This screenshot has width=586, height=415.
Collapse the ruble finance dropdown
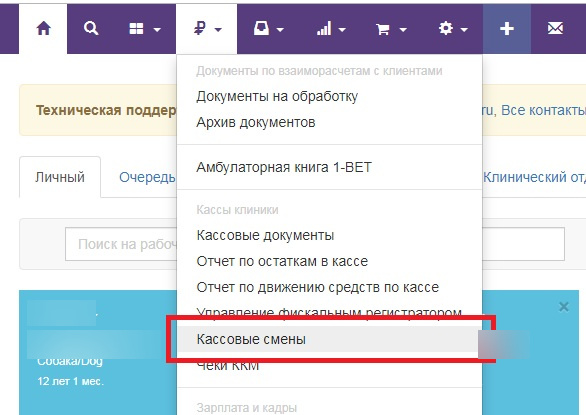click(207, 28)
